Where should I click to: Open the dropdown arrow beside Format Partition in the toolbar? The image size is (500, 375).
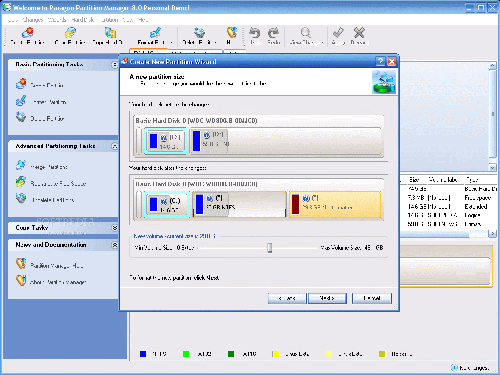[172, 42]
